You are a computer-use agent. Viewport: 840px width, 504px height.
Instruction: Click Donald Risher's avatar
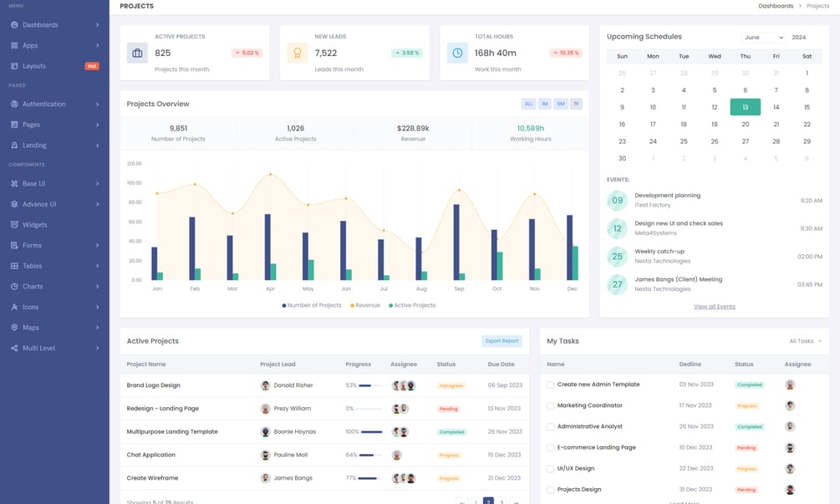click(265, 385)
